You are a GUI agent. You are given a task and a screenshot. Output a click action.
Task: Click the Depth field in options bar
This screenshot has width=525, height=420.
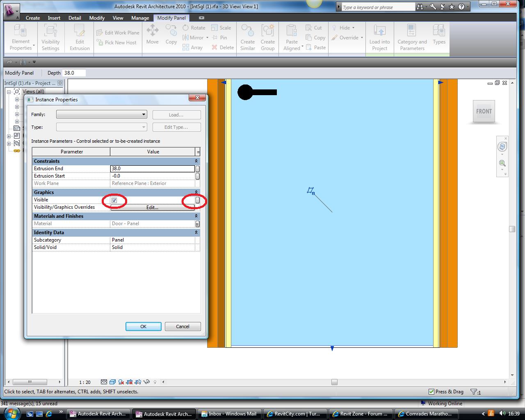tap(74, 73)
